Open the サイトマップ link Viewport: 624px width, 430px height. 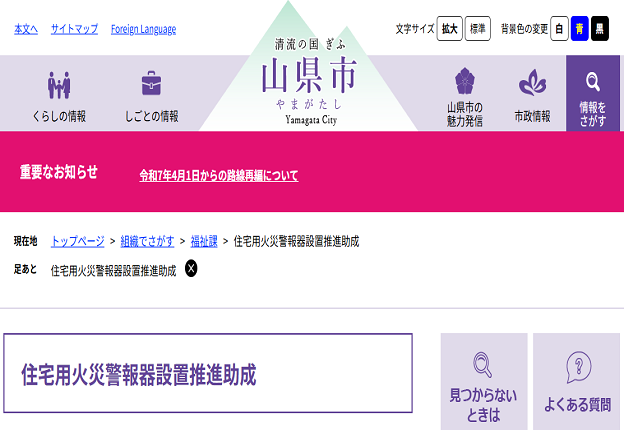tap(74, 29)
